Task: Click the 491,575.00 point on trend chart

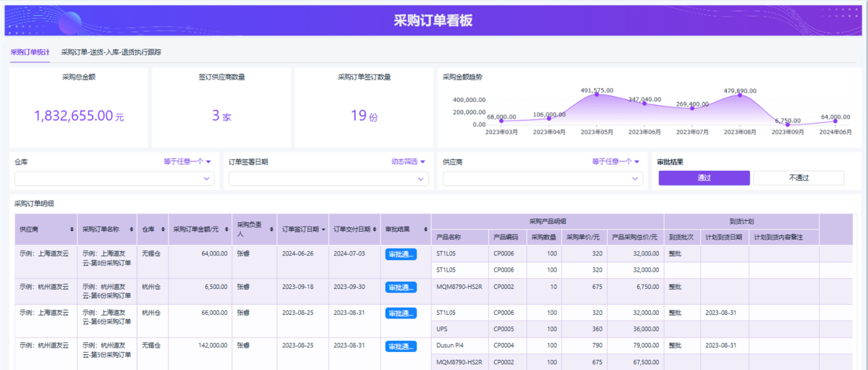Action: point(596,94)
